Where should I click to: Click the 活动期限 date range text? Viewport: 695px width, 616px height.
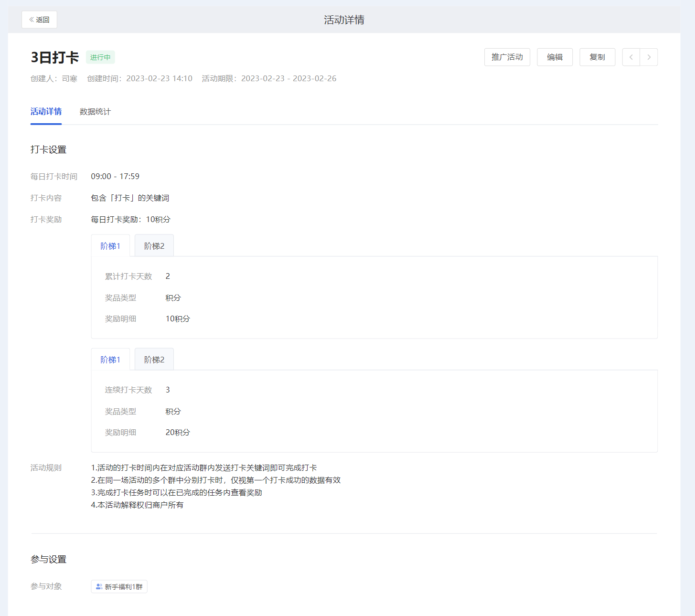click(289, 78)
